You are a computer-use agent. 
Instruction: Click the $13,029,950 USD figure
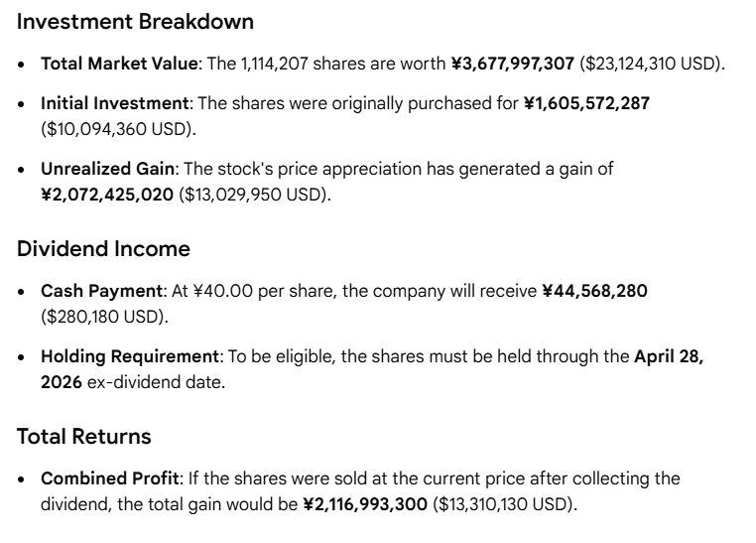255,195
